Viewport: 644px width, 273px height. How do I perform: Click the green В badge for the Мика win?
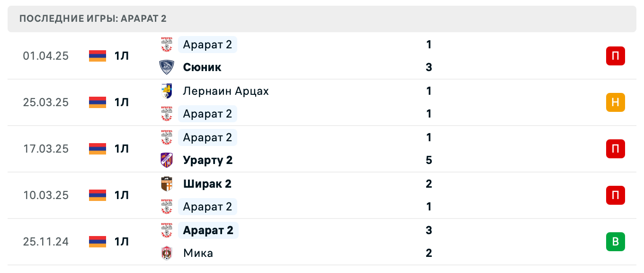pyautogui.click(x=615, y=241)
